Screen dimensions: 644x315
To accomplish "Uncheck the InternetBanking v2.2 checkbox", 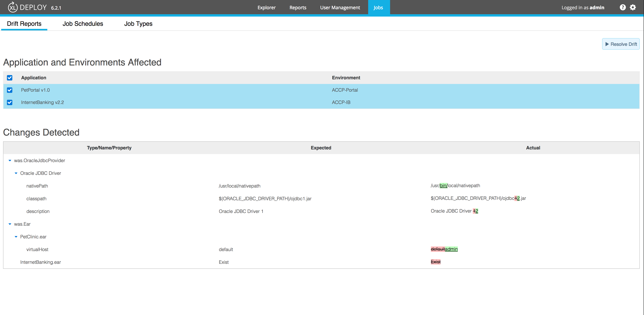I will [9, 102].
